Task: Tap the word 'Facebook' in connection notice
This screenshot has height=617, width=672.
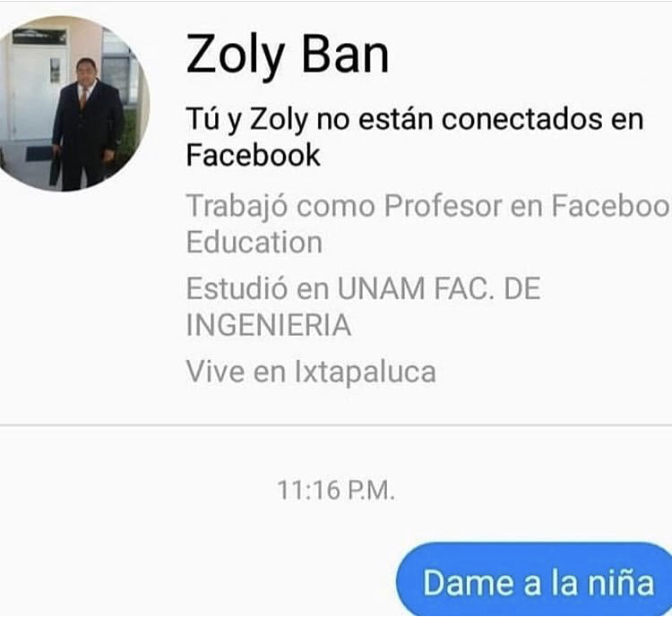Action: [x=254, y=155]
